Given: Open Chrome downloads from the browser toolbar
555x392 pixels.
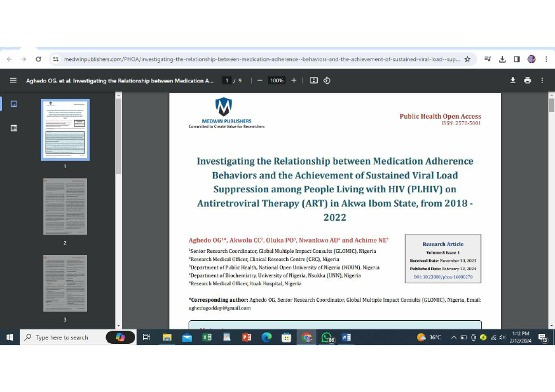Looking at the screenshot, I should 502,59.
